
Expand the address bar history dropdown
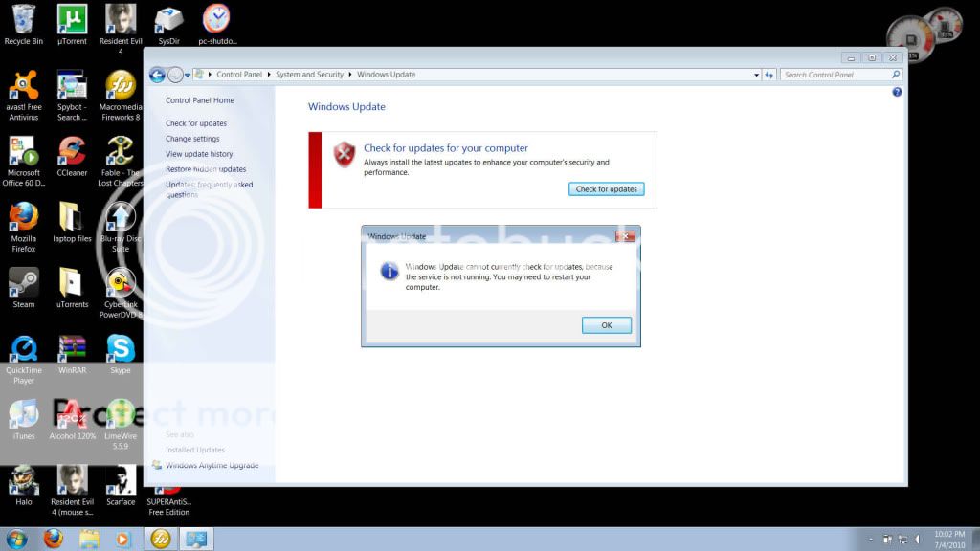pyautogui.click(x=754, y=75)
